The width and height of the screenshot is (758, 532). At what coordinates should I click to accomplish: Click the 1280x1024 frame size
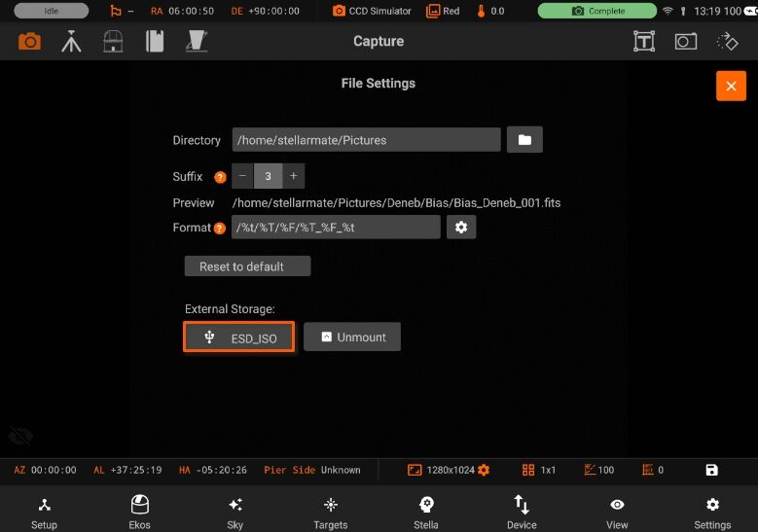coord(451,470)
